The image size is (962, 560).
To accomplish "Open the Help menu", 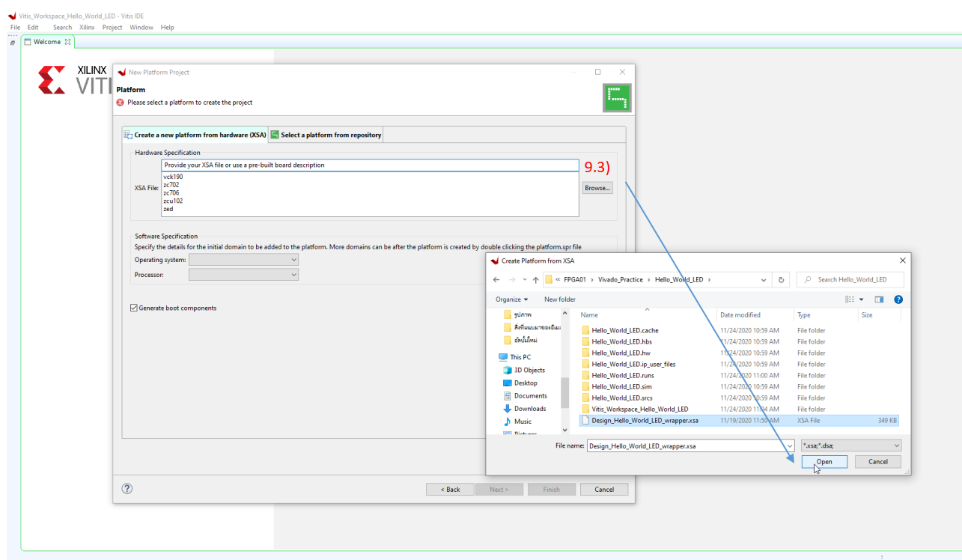I will [x=167, y=27].
